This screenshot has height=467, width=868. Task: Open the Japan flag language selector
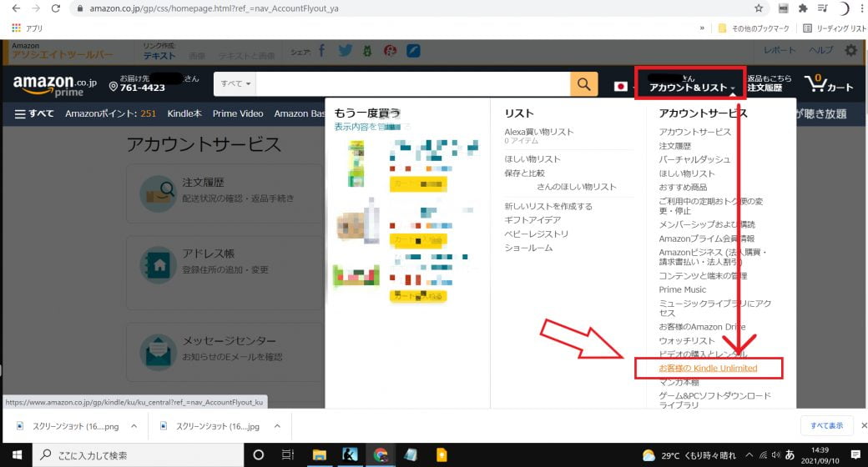[x=621, y=87]
